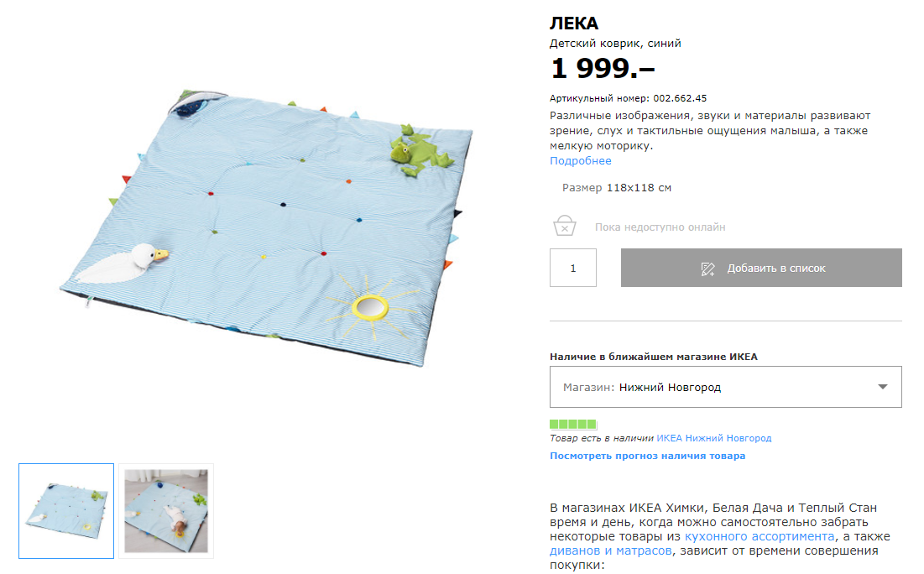
Task: Open Посмотреть прогноз наличия товара link
Action: pyautogui.click(x=647, y=456)
